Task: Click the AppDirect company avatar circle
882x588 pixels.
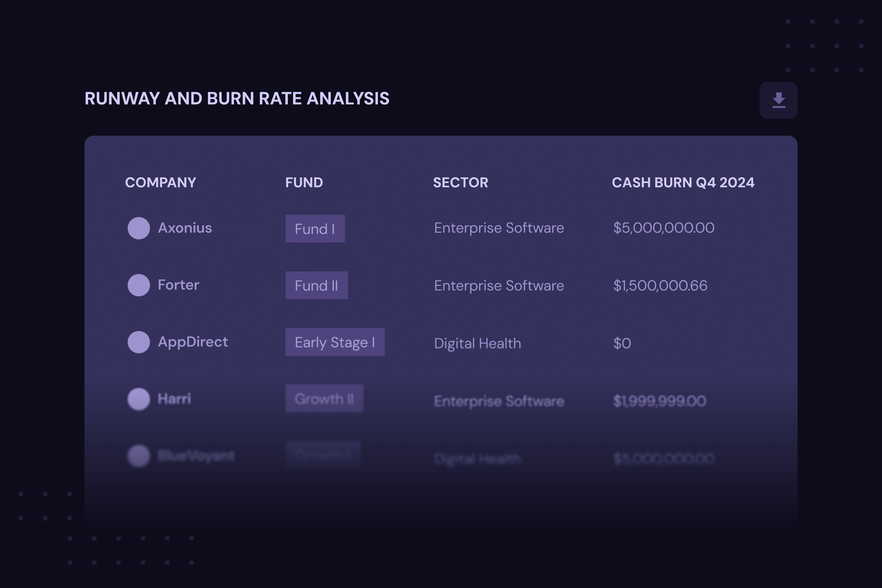Action: [139, 342]
